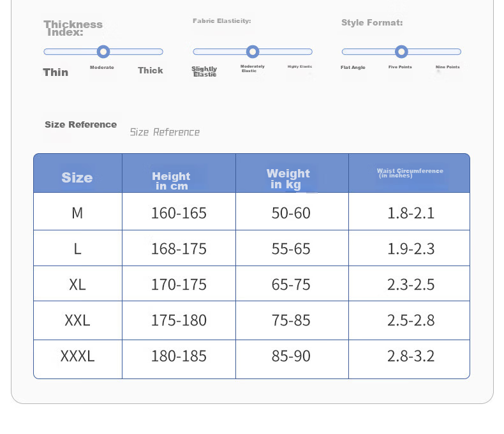Click the height cell '170-175'
The width and height of the screenshot is (504, 434).
[x=179, y=285]
